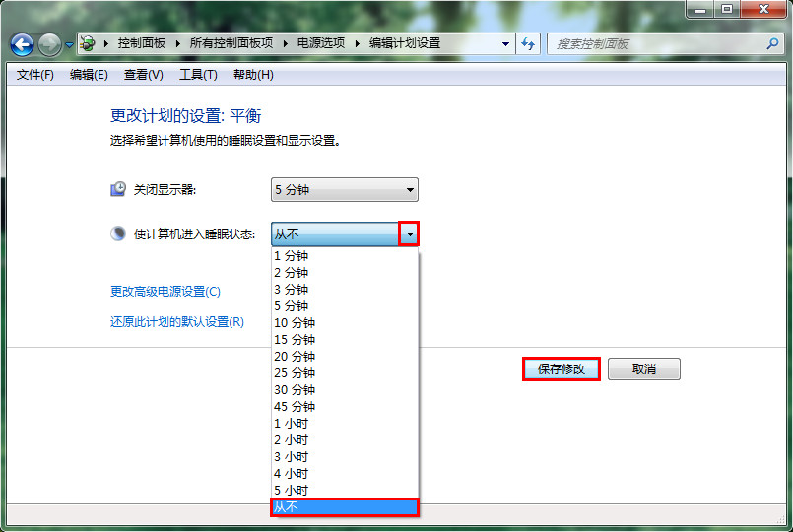
Task: Click 还原此计划的默认设置 link
Action: pos(177,322)
